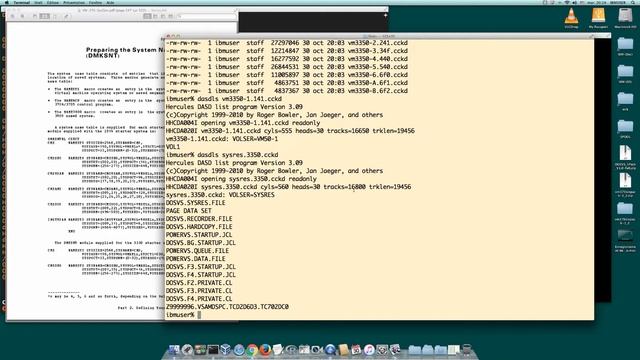This screenshot has width=640, height=360.
Task: Click the vm3350-2.241.cckd filename in listing
Action: click(x=378, y=43)
